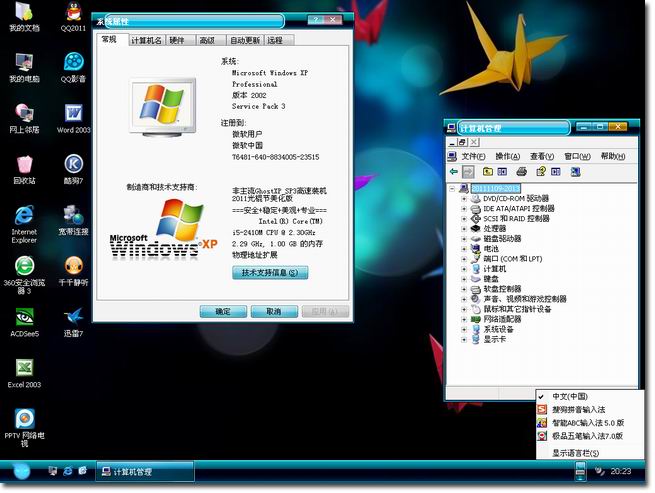The image size is (655, 493).
Task: Select 电池 device category
Action: tap(491, 249)
